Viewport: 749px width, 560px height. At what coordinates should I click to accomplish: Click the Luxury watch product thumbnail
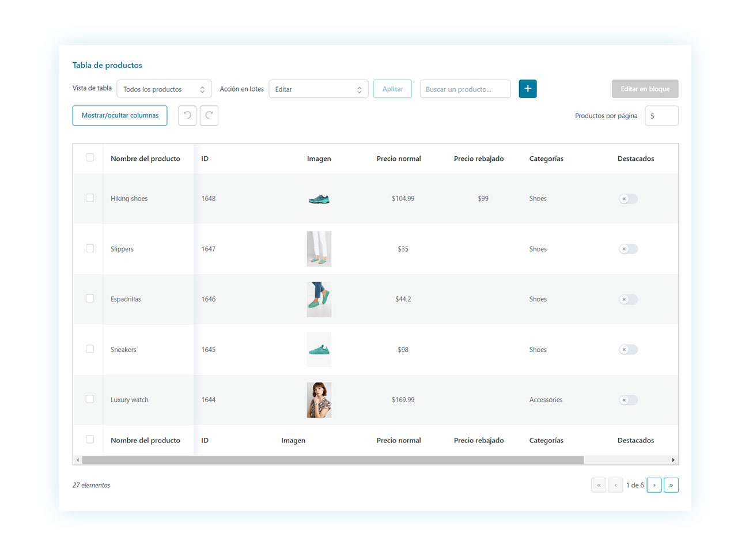coord(319,400)
